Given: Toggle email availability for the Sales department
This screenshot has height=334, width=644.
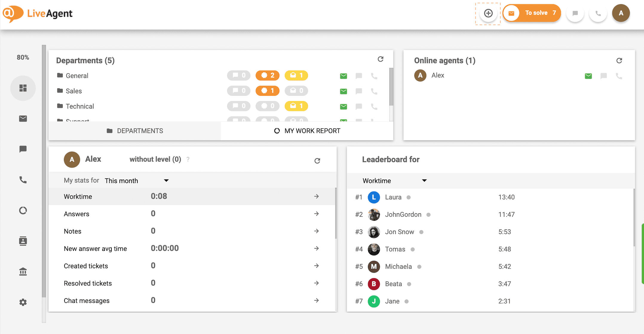Looking at the screenshot, I should click(x=343, y=91).
